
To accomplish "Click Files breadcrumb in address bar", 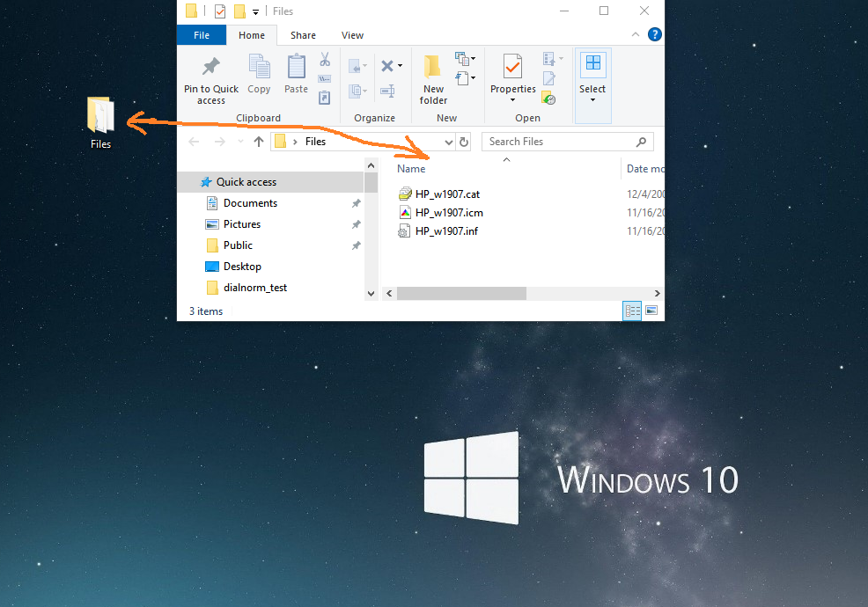I will tap(315, 142).
